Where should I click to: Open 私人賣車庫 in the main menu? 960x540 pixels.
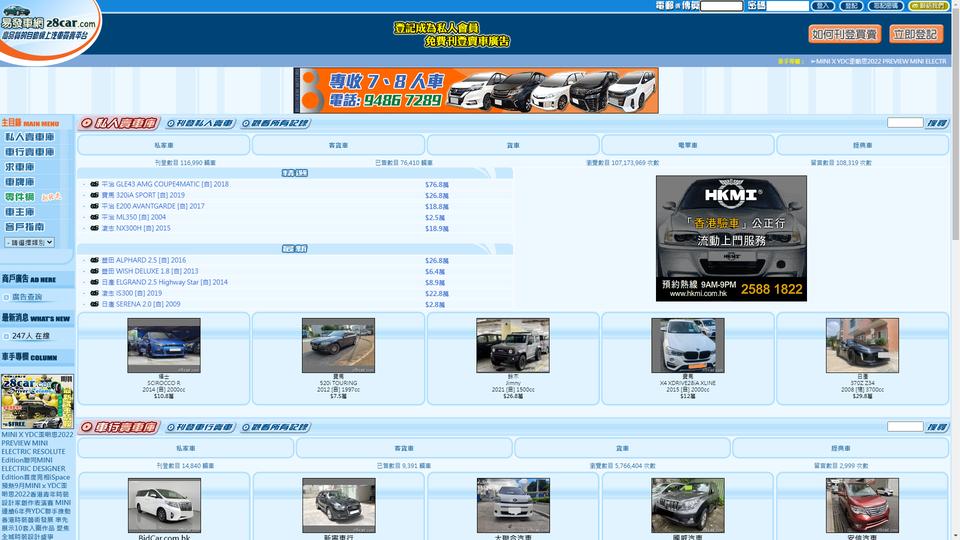29,137
